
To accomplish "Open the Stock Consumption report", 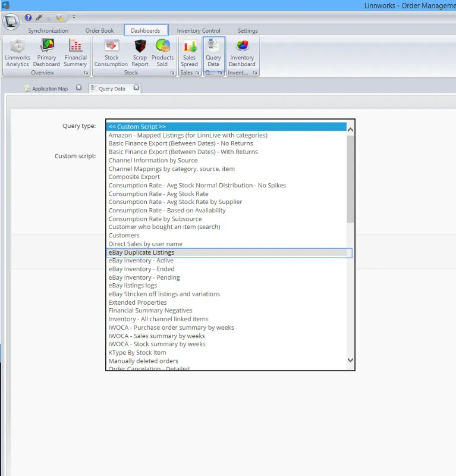I will [111, 53].
